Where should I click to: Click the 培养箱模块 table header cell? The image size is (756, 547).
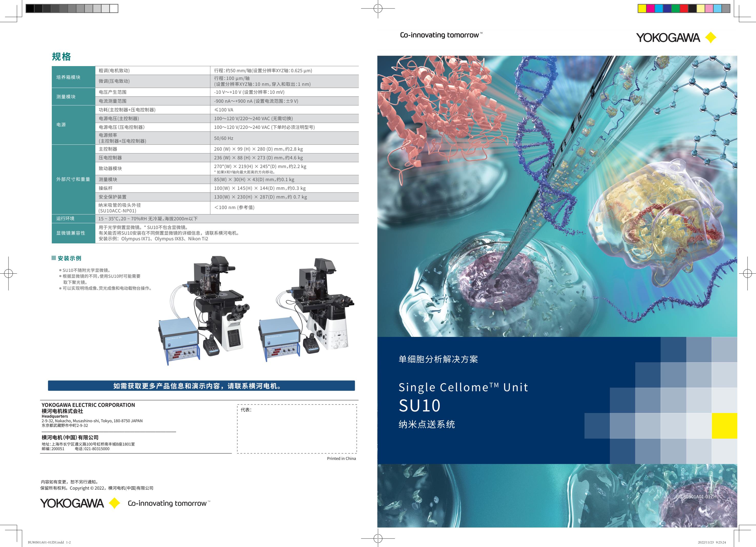click(x=73, y=77)
